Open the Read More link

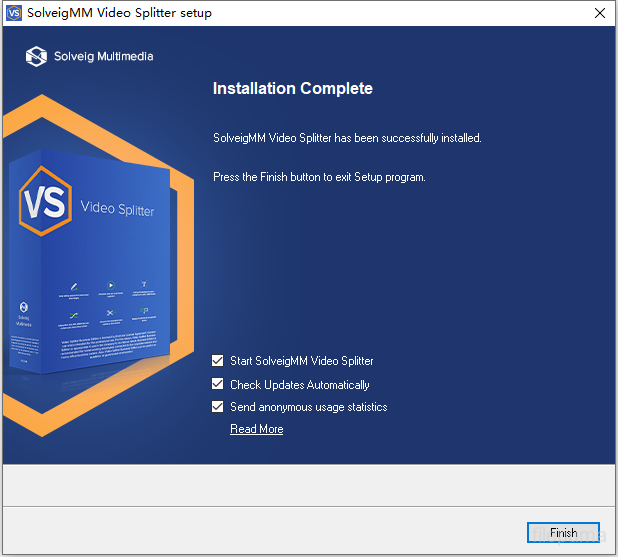[x=256, y=429]
